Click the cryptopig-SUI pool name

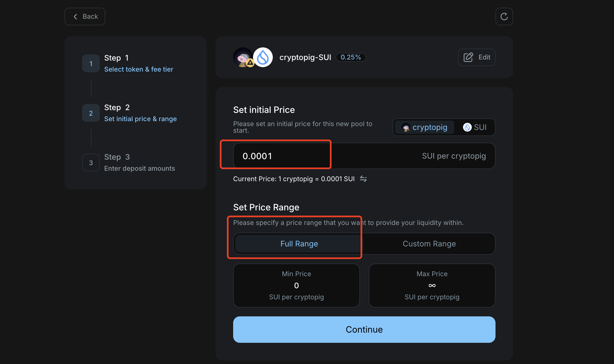point(305,57)
